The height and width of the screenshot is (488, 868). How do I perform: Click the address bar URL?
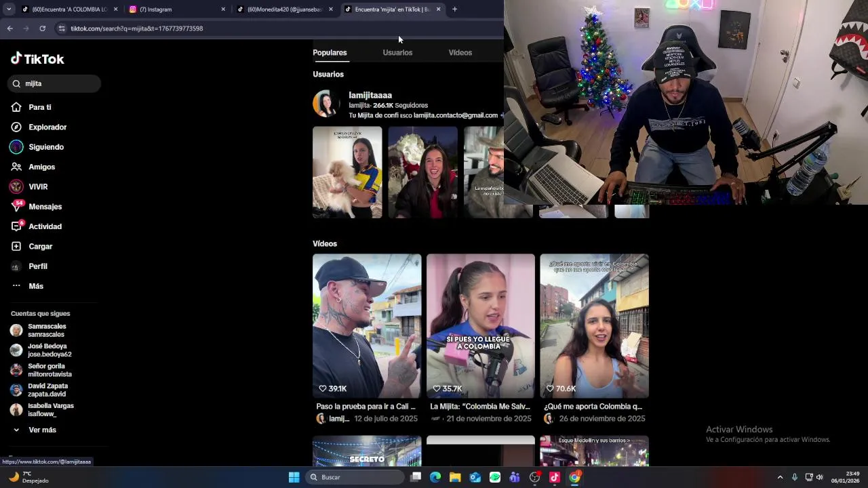137,28
